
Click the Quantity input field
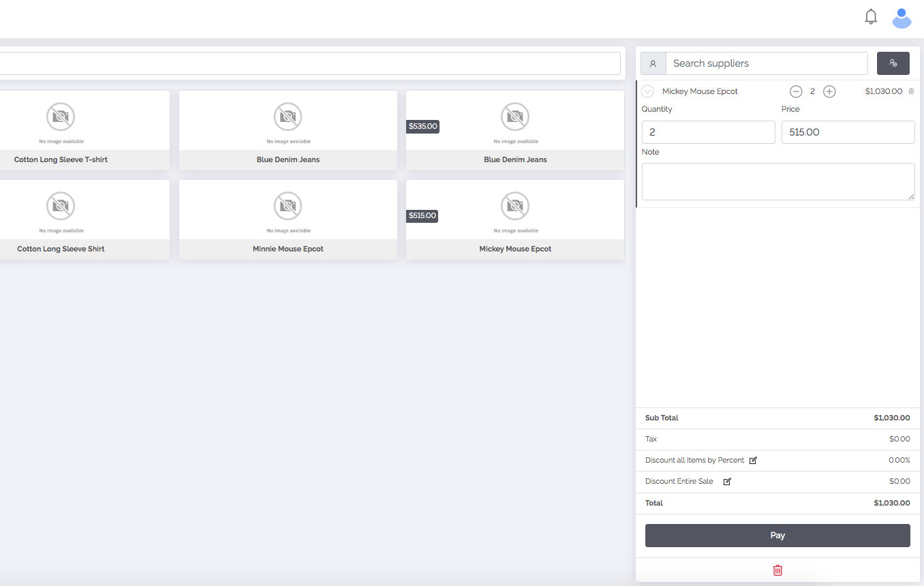(x=708, y=132)
